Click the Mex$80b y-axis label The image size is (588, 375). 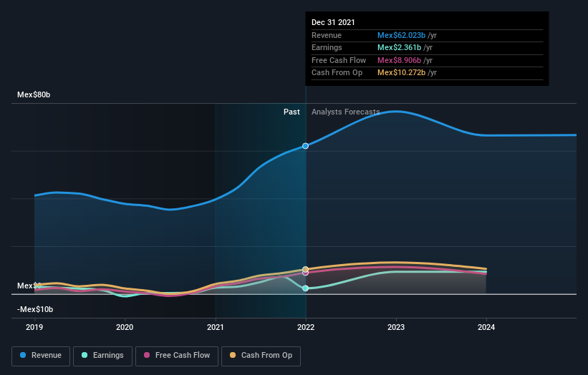coord(34,94)
